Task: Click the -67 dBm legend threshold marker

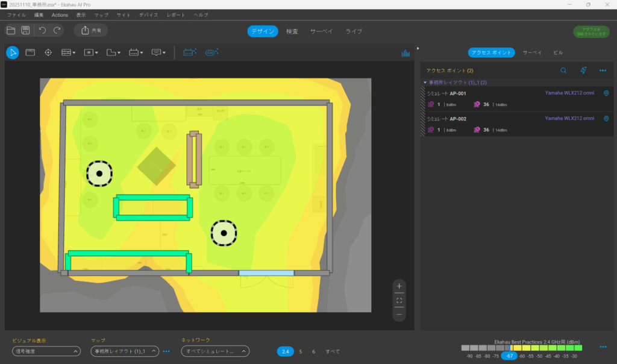Action: click(510, 356)
